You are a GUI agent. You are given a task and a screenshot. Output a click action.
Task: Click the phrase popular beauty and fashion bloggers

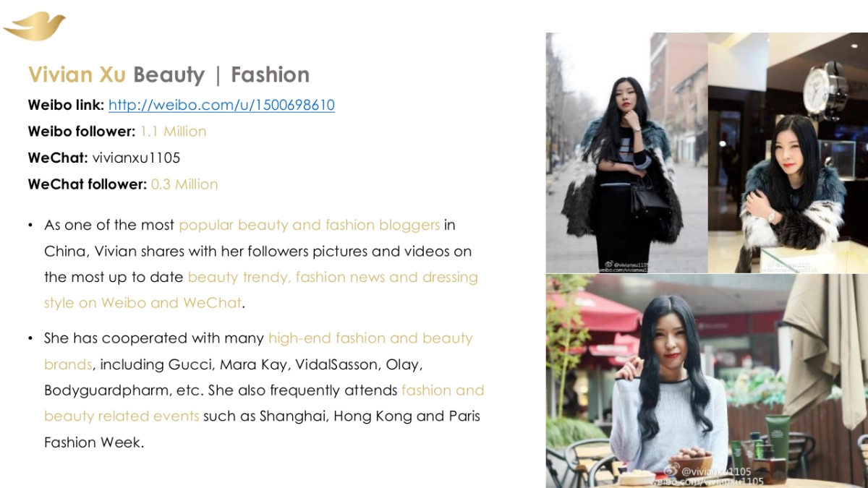pyautogui.click(x=310, y=225)
